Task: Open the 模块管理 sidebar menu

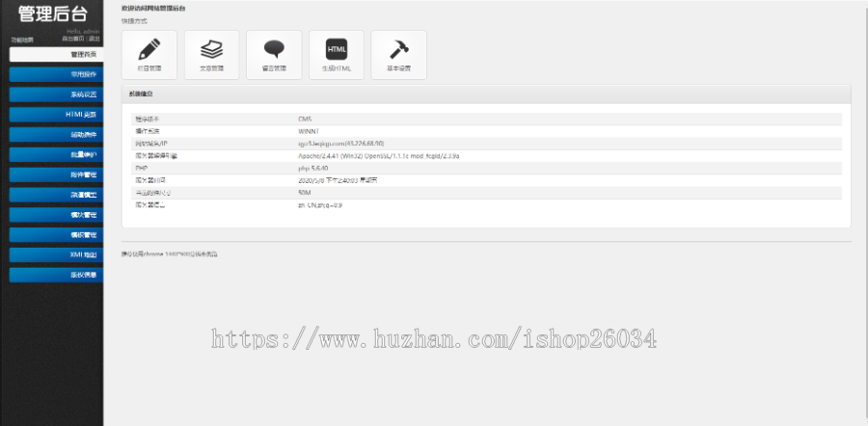Action: 57,215
